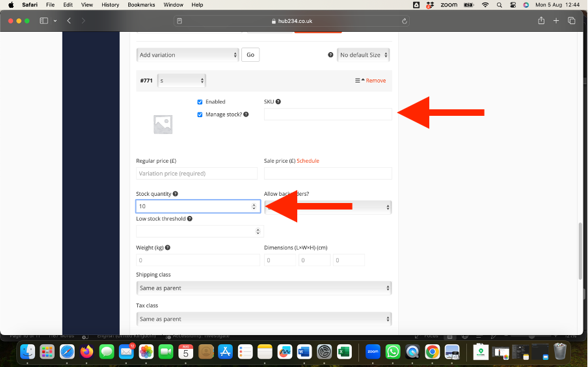
Task: Click the Manage stock help icon
Action: tap(246, 115)
